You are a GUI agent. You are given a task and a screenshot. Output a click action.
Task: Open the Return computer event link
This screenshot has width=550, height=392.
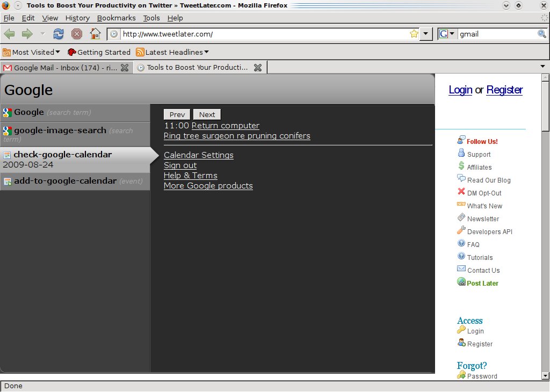[226, 126]
